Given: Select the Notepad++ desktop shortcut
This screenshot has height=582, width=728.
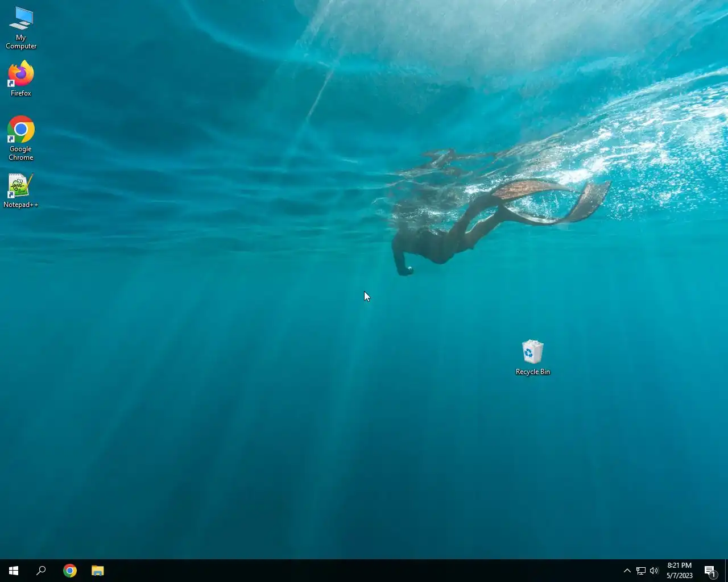Looking at the screenshot, I should (x=21, y=191).
